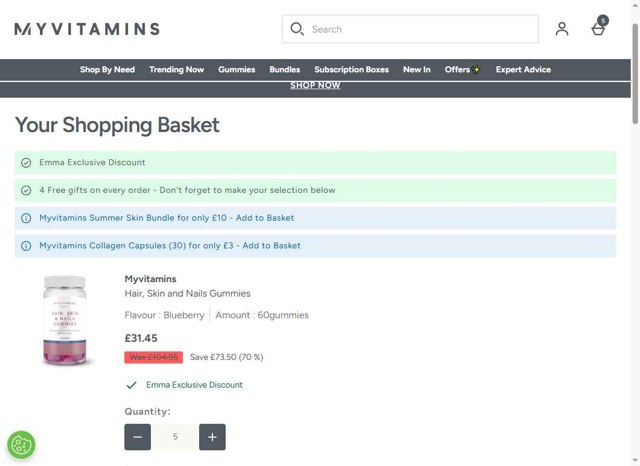Screen dimensions: 640x466
Task: Open the Expert Advice menu
Action: pos(523,70)
